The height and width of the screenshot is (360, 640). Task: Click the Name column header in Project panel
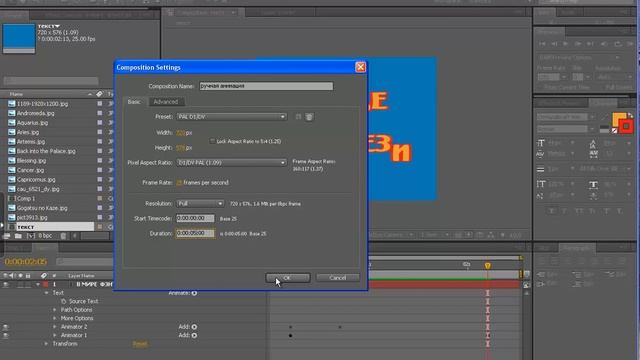(x=16, y=94)
